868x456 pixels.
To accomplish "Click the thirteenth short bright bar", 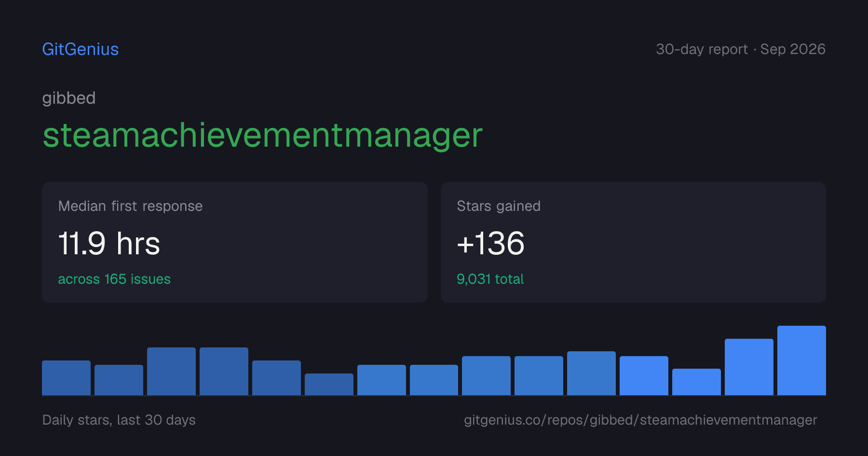I will (696, 382).
